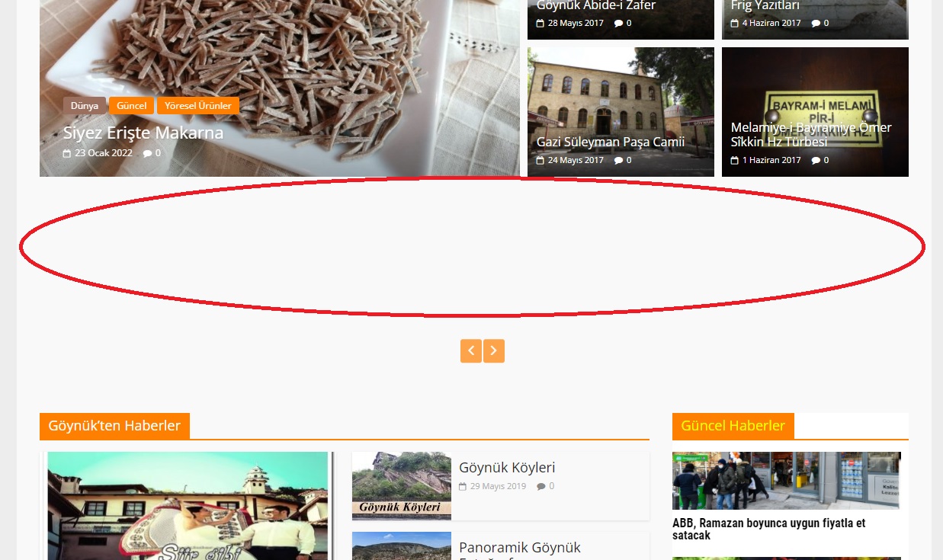Select the Yöresel Ürünler category tag
The height and width of the screenshot is (560, 943).
[198, 106]
